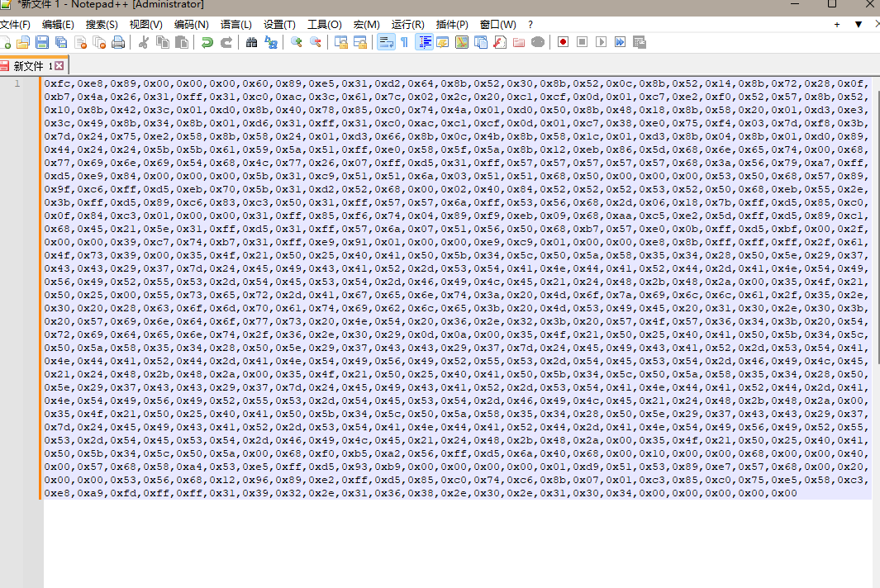Open the Document List panel icon
Viewport: 880px width, 588px height.
[x=481, y=42]
